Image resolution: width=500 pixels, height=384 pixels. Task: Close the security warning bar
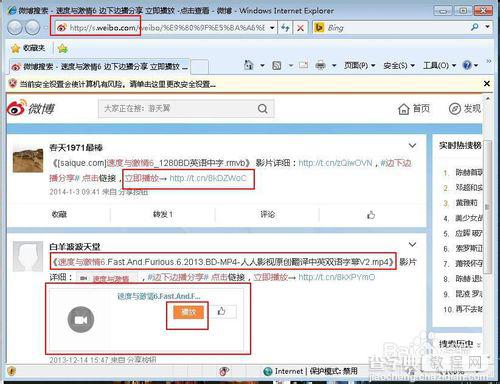tap(487, 83)
